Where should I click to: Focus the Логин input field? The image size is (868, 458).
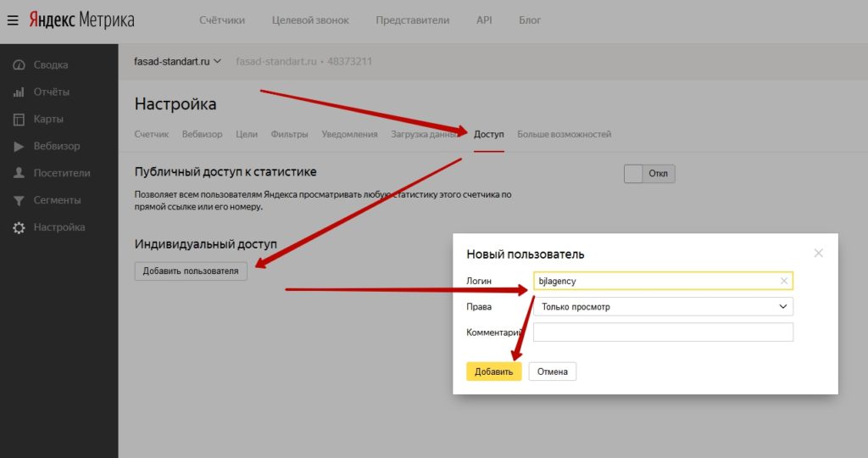coord(663,281)
